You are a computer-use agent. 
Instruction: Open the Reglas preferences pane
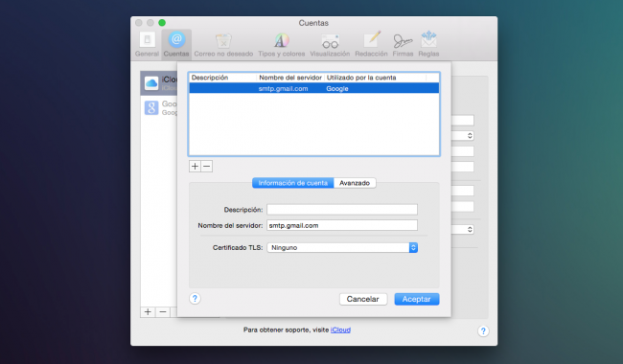click(x=428, y=44)
